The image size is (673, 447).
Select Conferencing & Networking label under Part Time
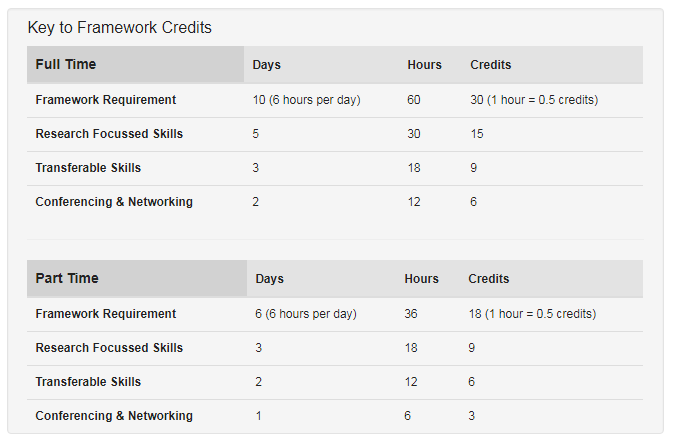click(x=114, y=416)
